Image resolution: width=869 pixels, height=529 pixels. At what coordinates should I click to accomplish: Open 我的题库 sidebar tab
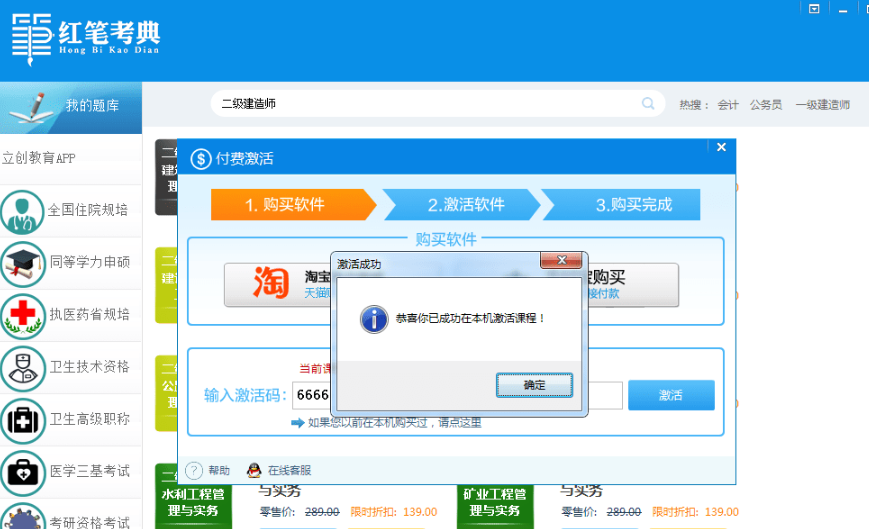(71, 107)
